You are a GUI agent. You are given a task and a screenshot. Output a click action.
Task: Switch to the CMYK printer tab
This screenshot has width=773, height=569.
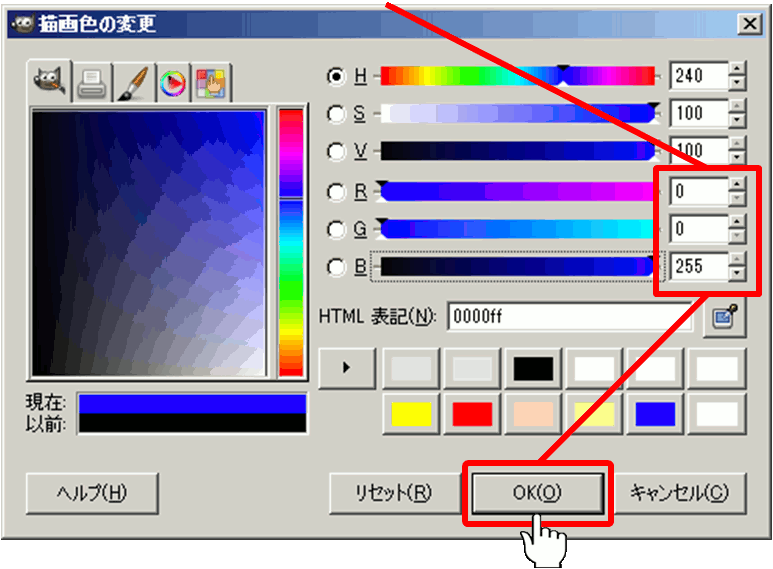pyautogui.click(x=92, y=83)
